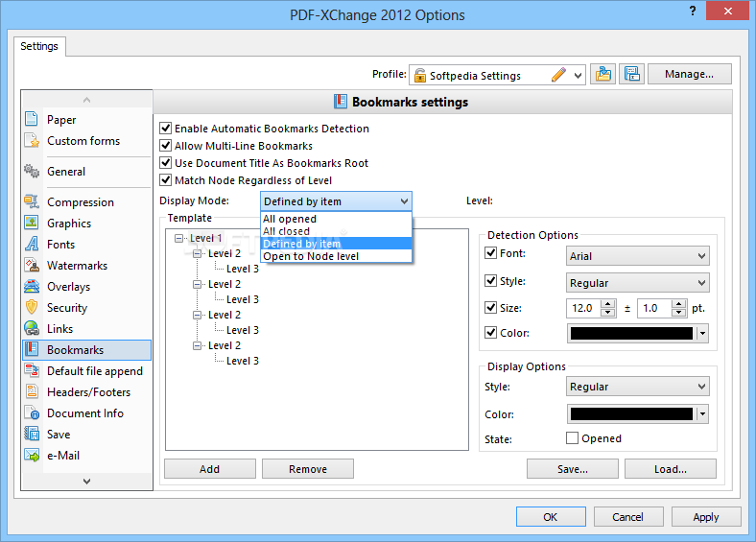Uncheck the Size detection checkbox

point(491,307)
